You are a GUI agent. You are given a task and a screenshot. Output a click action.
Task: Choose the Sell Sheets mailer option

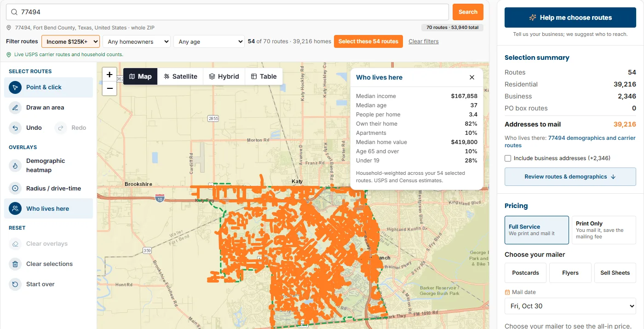point(615,273)
